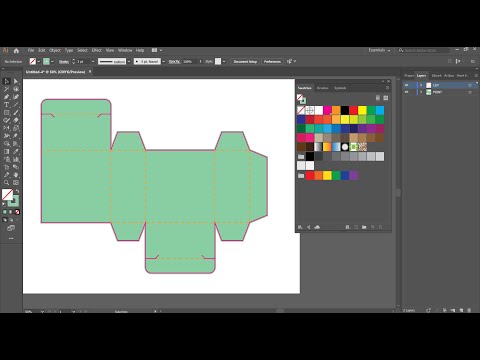Select the Eyedropper tool
This screenshot has width=480, height=360.
(16, 151)
